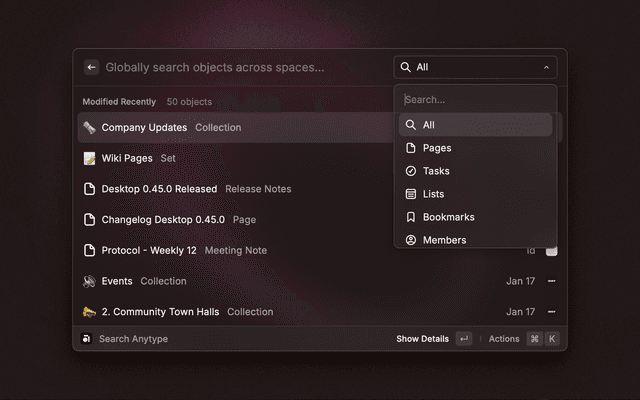Click the Wiki Pages notepad icon
The width and height of the screenshot is (640, 400).
point(89,158)
